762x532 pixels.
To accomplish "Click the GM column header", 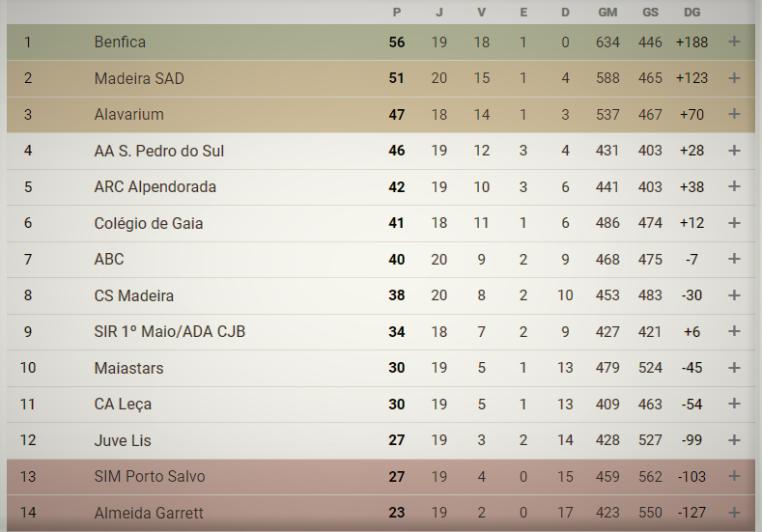I will (607, 13).
